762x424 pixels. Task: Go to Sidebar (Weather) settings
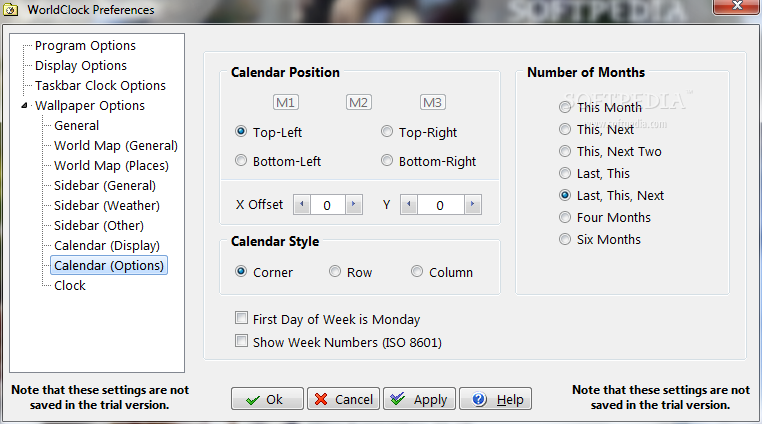coord(107,206)
